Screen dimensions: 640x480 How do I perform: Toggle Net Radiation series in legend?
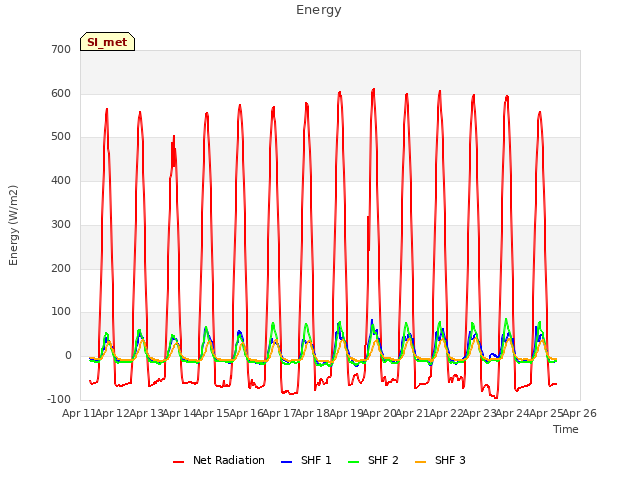[219, 460]
